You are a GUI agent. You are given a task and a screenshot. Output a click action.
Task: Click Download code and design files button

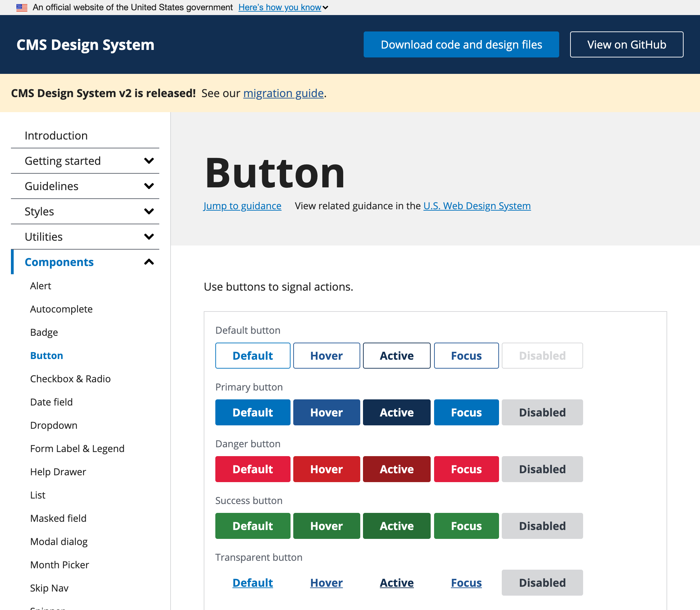[461, 44]
